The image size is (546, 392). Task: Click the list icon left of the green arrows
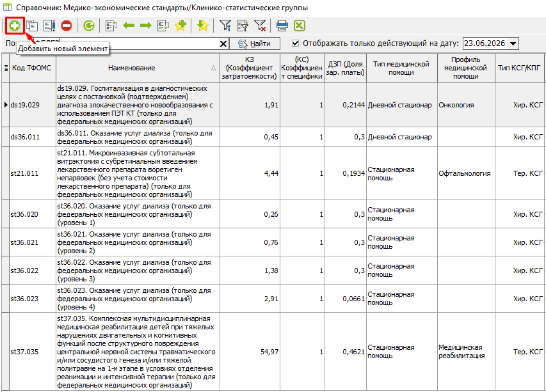111,26
